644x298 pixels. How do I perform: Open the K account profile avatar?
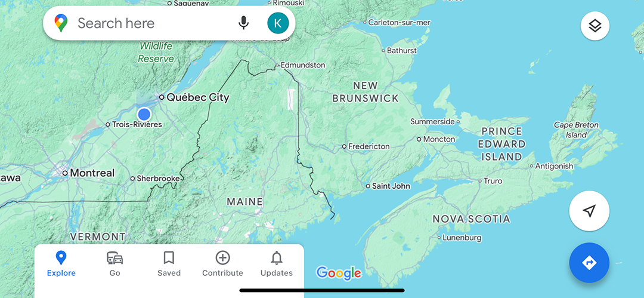point(278,23)
